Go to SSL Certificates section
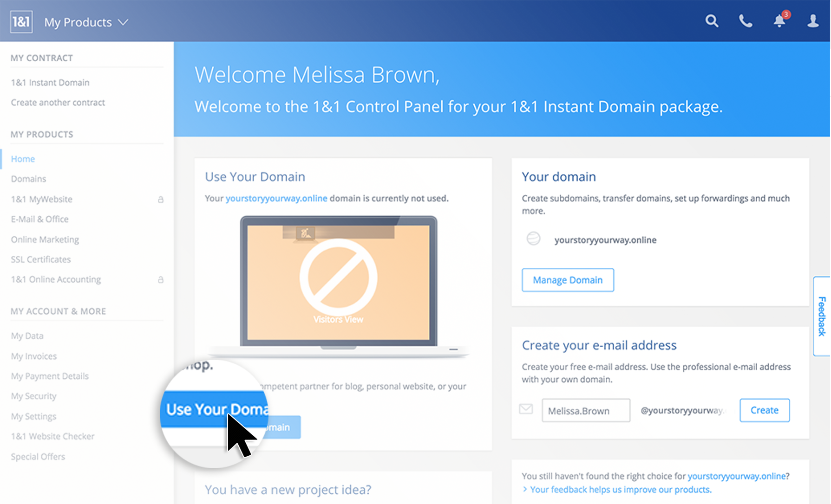The image size is (831, 504). click(41, 259)
